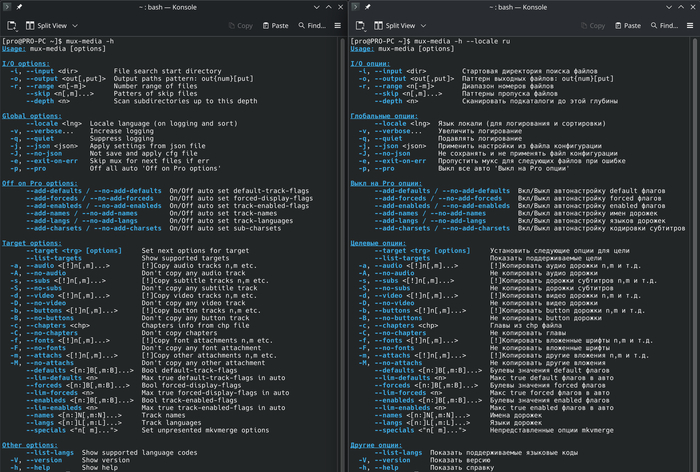Open hamburger menu in English-help Konsole window
This screenshot has width=700, height=472.
pos(338,26)
